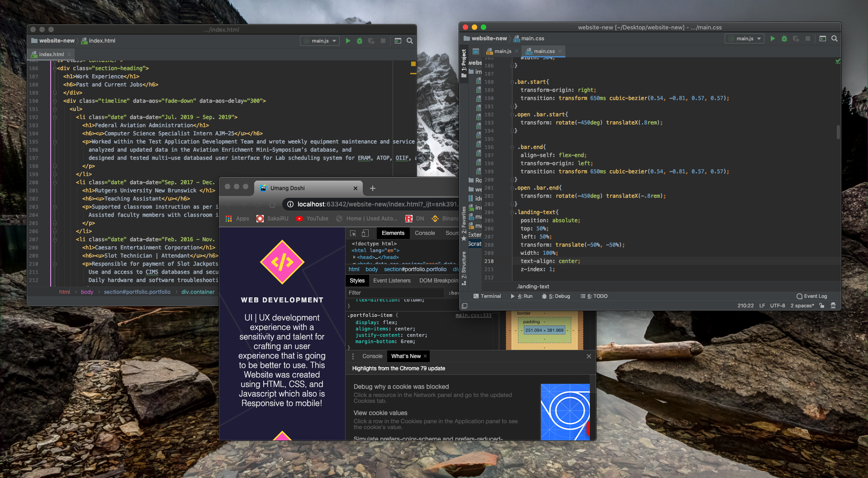Click the inspector hector icon in status bar

pos(833,306)
